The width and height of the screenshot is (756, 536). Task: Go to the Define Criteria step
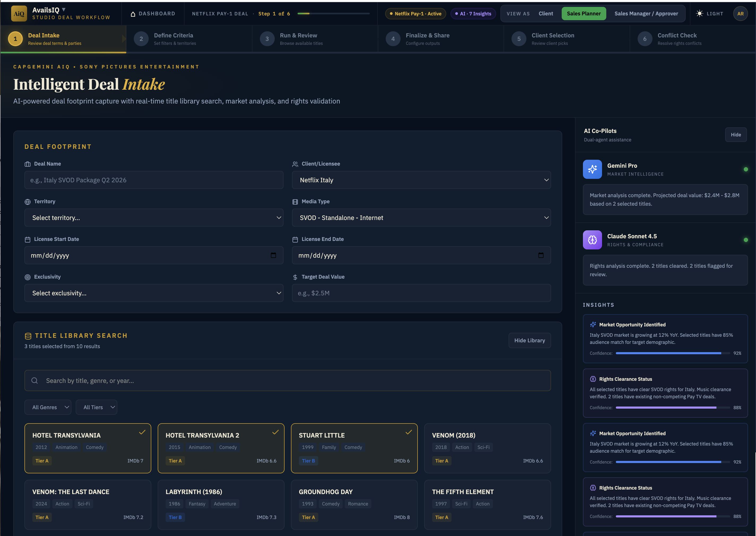point(189,39)
